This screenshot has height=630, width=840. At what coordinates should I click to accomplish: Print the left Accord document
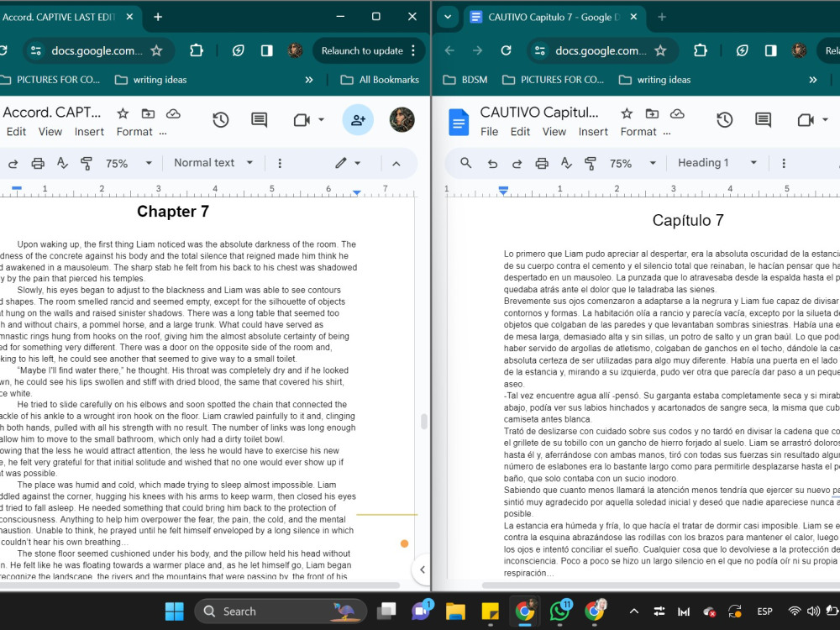(x=38, y=164)
